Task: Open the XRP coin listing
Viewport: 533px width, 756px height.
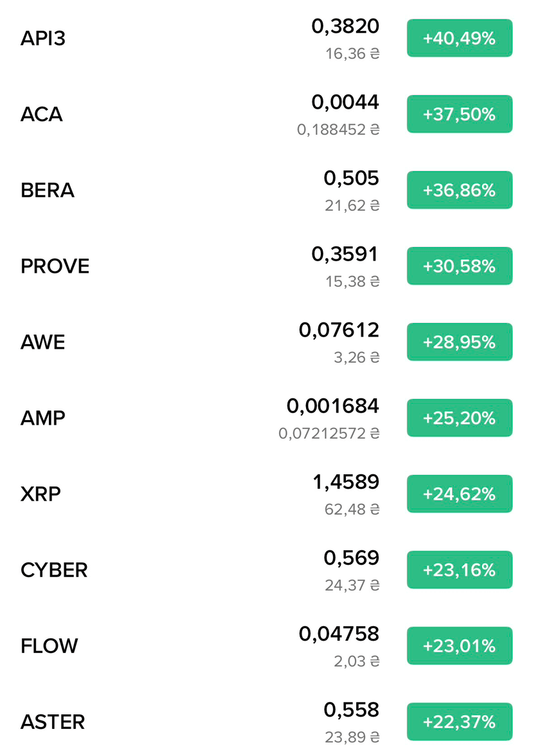Action: (x=266, y=493)
